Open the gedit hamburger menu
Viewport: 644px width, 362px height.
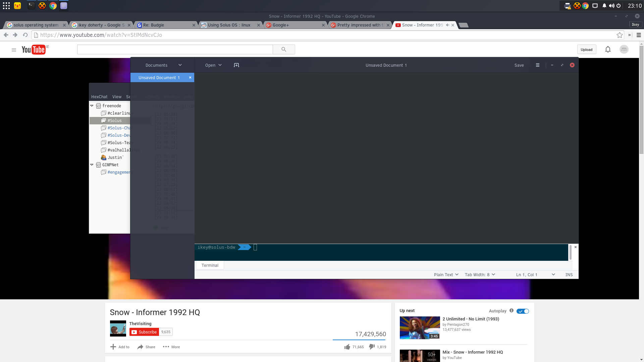coord(538,65)
